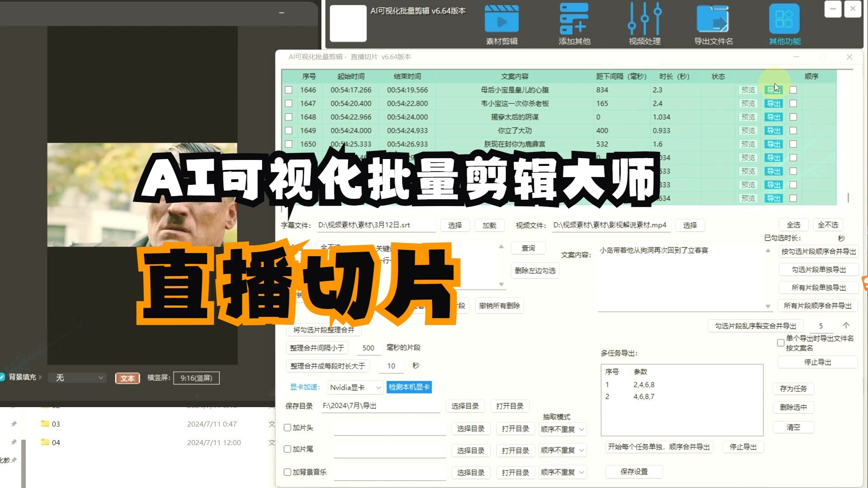Toggle 单个导出时导出文件名按文案名 checkbox
The image size is (868, 488).
click(781, 343)
